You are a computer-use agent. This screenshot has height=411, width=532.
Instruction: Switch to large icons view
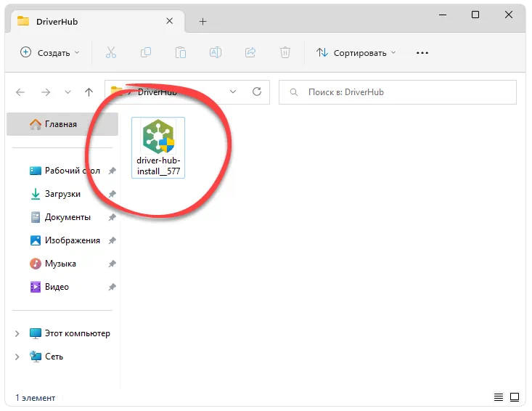click(x=515, y=397)
